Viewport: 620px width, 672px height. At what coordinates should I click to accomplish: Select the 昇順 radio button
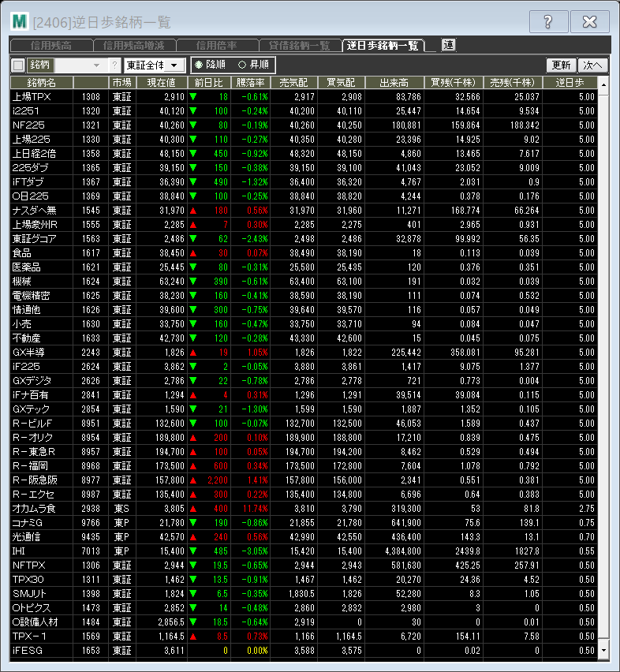242,65
